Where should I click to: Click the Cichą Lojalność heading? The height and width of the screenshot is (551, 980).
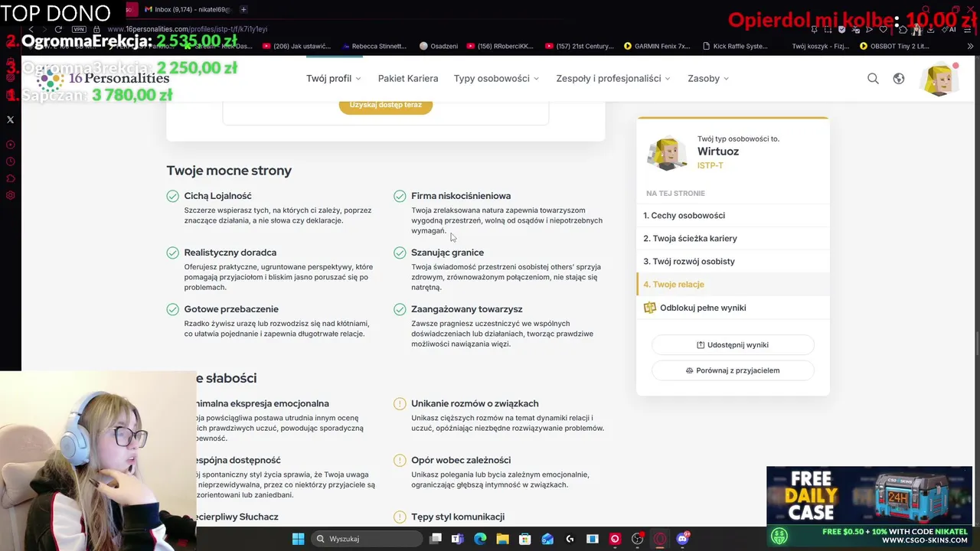coord(217,196)
